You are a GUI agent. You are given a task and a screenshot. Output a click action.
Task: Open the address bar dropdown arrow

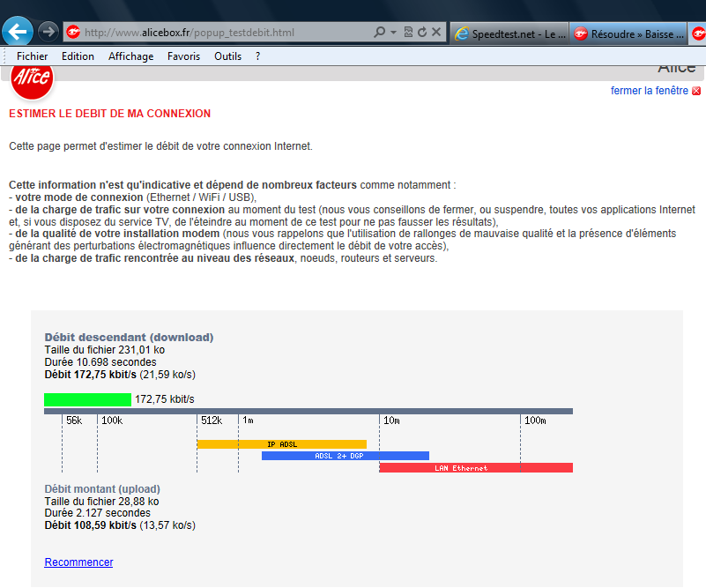[x=393, y=32]
